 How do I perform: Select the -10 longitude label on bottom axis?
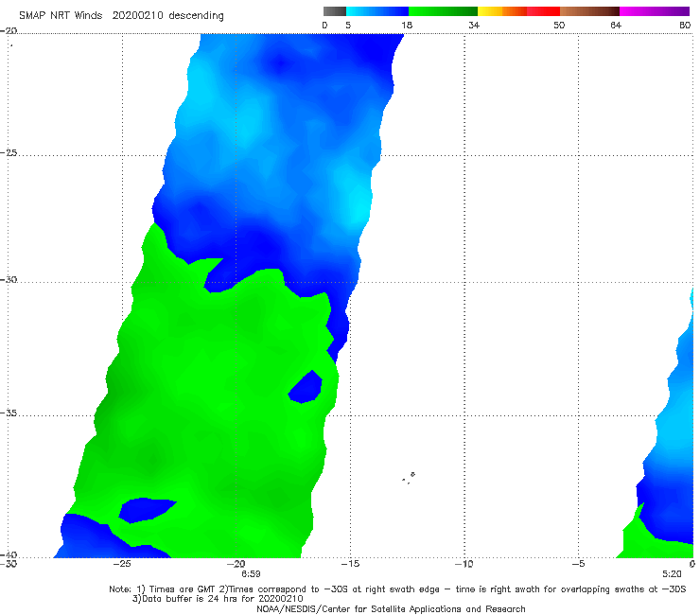click(x=464, y=564)
